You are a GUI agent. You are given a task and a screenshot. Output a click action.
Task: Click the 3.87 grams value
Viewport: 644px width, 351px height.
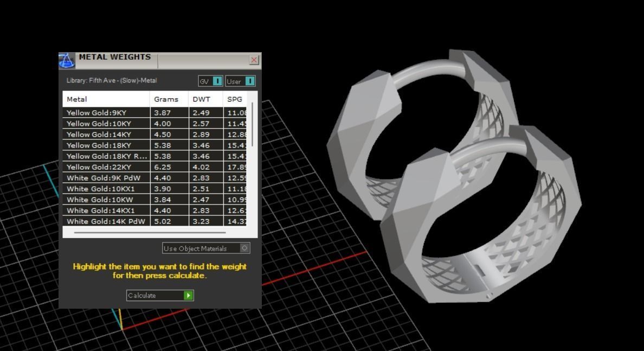(162, 113)
